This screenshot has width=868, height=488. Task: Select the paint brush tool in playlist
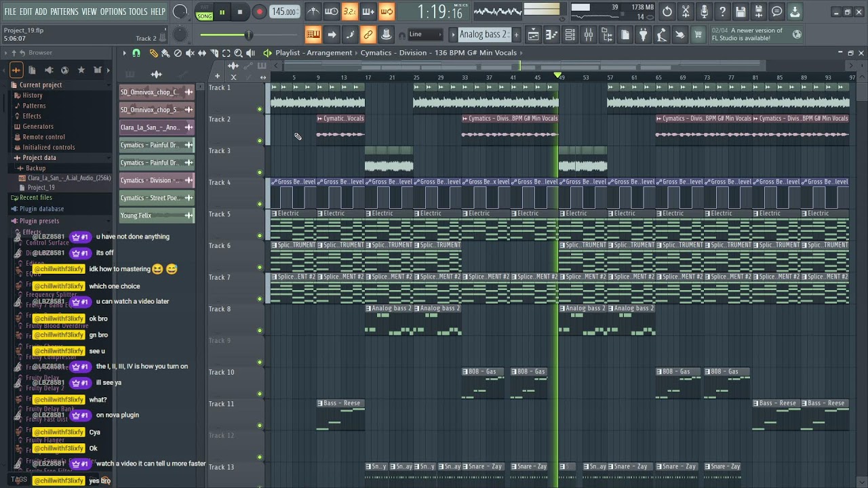point(165,53)
